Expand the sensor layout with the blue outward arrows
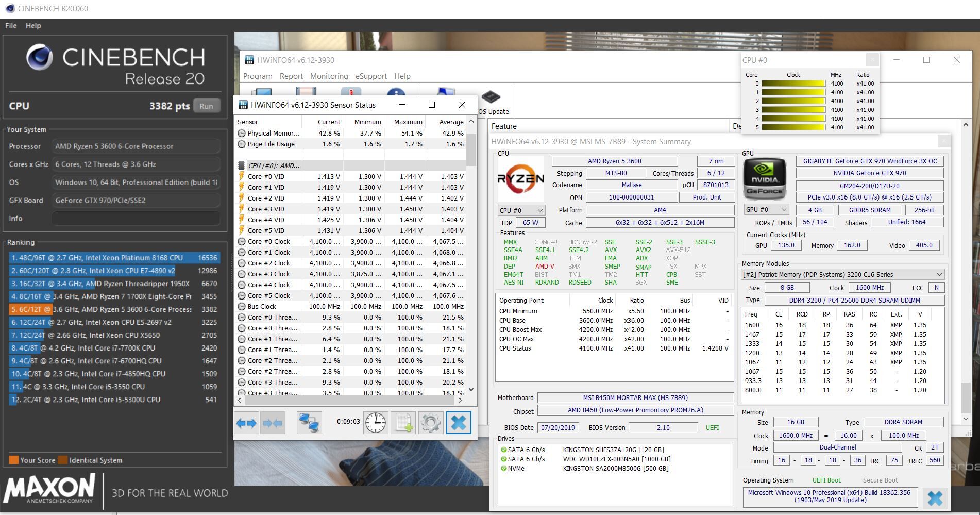980x515 pixels. coord(246,423)
